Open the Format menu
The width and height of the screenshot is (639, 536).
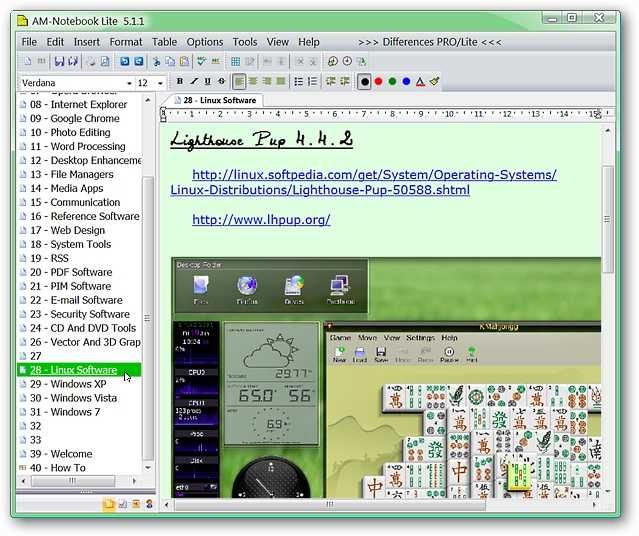point(126,42)
